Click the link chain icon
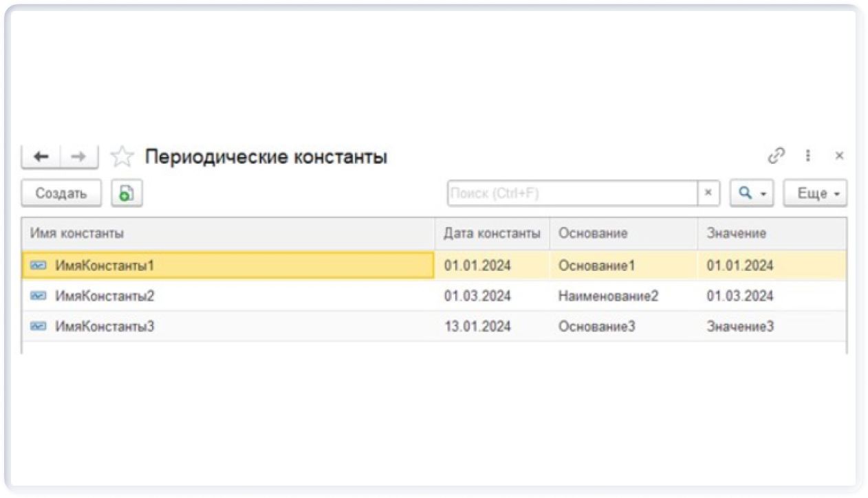This screenshot has width=868, height=498. pyautogui.click(x=776, y=156)
